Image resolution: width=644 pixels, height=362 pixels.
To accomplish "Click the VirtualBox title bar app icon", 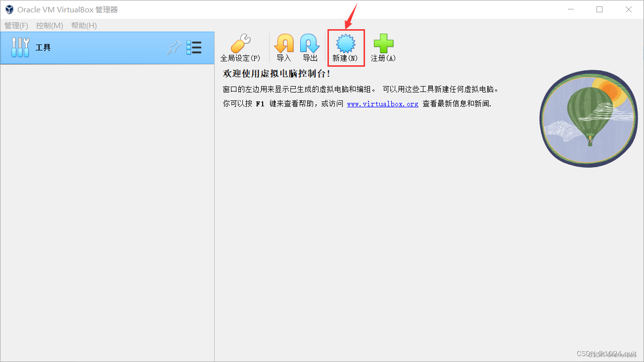I will [x=9, y=9].
